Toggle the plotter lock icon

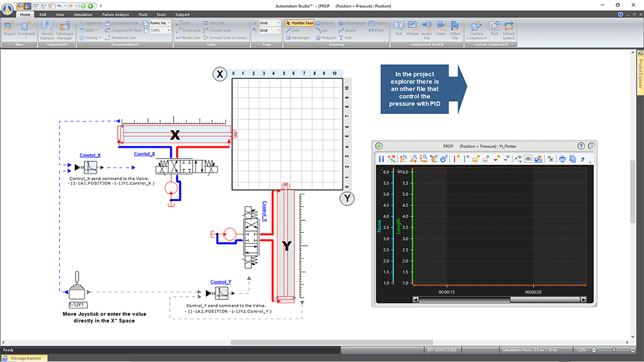click(550, 159)
